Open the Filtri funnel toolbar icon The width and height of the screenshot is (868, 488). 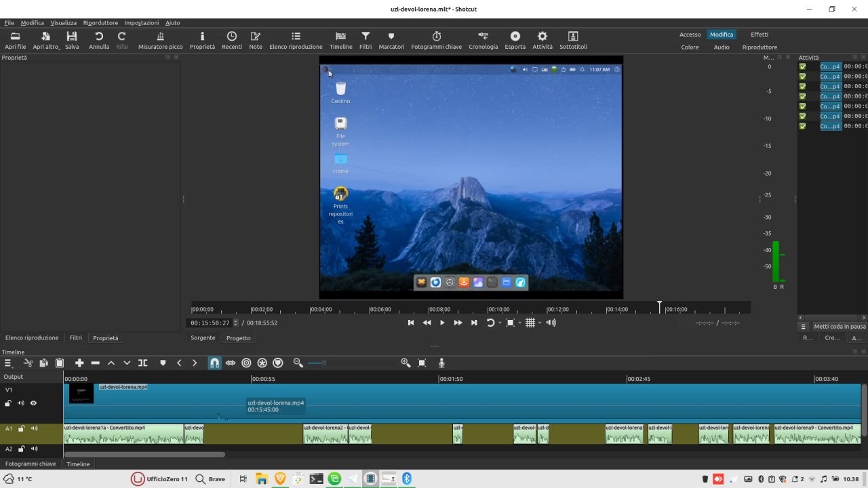pyautogui.click(x=366, y=41)
